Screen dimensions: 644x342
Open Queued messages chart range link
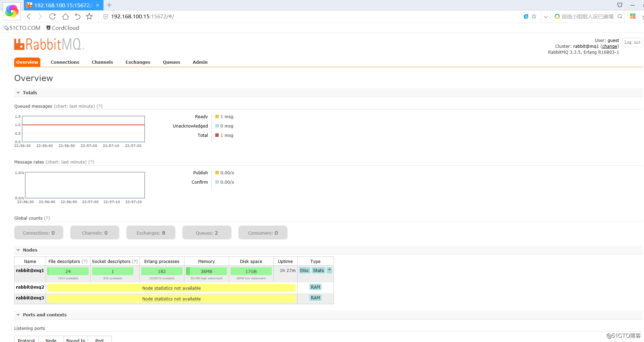coord(74,106)
